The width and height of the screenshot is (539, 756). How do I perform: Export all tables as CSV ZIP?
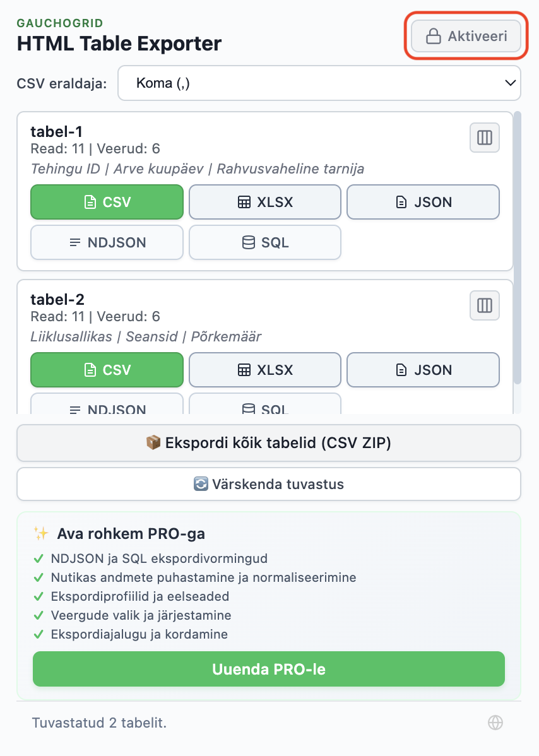pyautogui.click(x=269, y=443)
